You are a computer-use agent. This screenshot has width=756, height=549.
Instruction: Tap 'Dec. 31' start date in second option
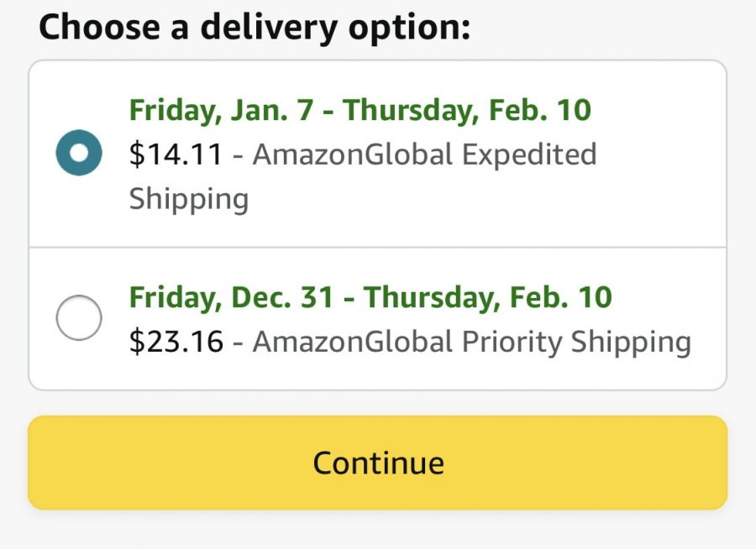[282, 297]
